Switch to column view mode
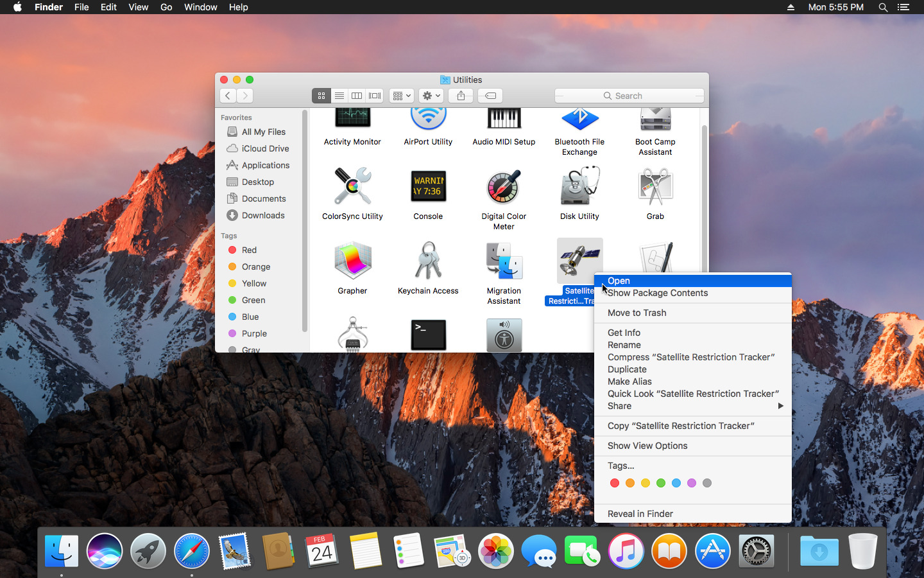The height and width of the screenshot is (578, 924). pyautogui.click(x=357, y=96)
